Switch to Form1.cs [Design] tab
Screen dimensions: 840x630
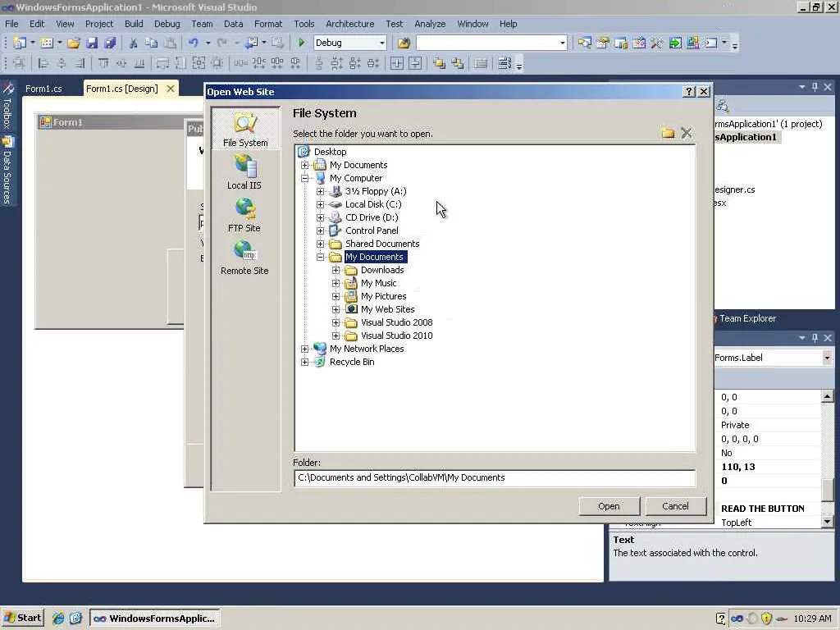pos(122,89)
